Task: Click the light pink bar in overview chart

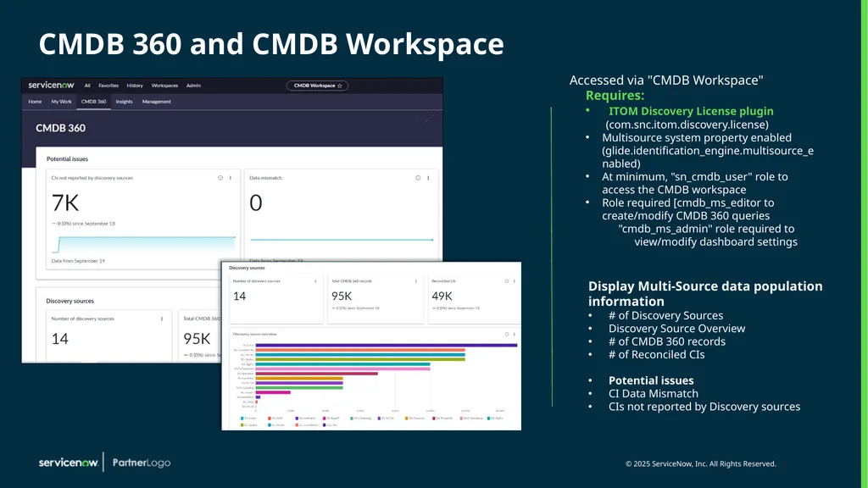Action: [342, 369]
